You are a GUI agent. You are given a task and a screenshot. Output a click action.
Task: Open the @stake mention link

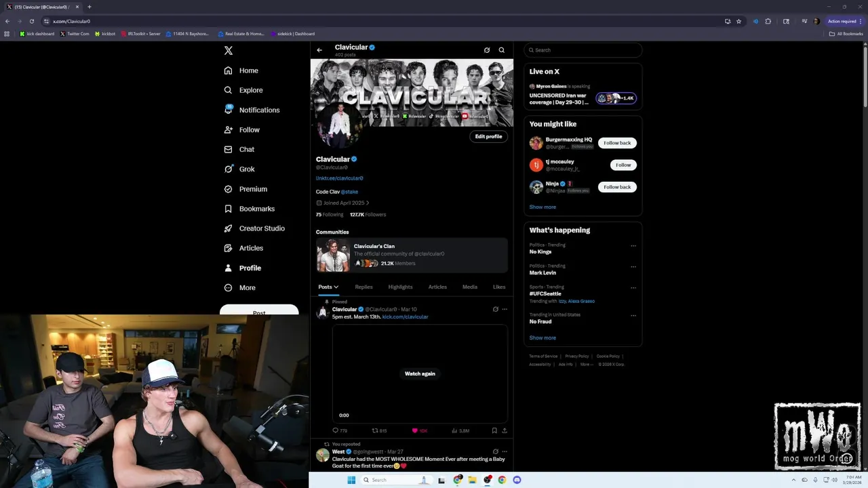coord(349,192)
